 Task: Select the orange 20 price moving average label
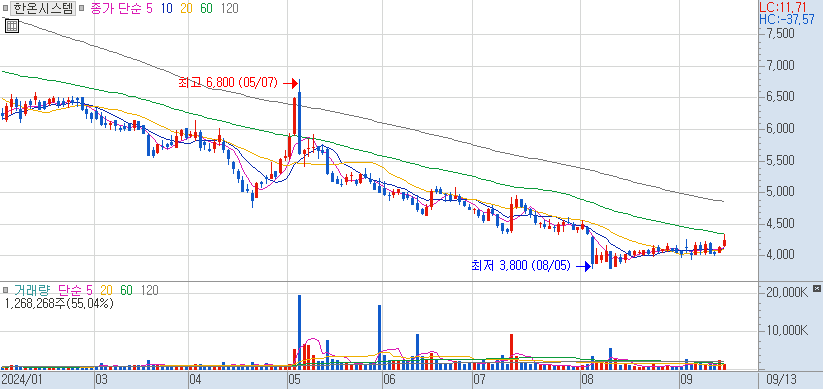(187, 9)
